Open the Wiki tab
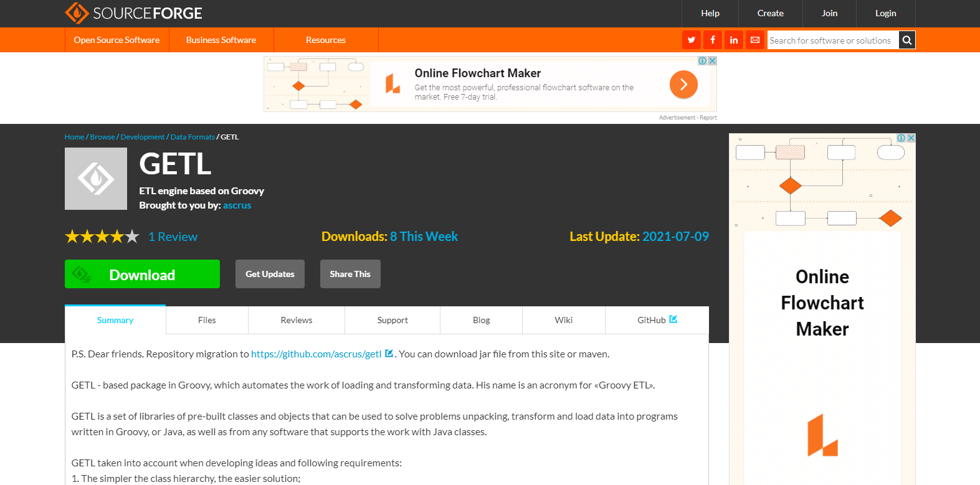Viewport: 980px width, 485px height. point(564,320)
